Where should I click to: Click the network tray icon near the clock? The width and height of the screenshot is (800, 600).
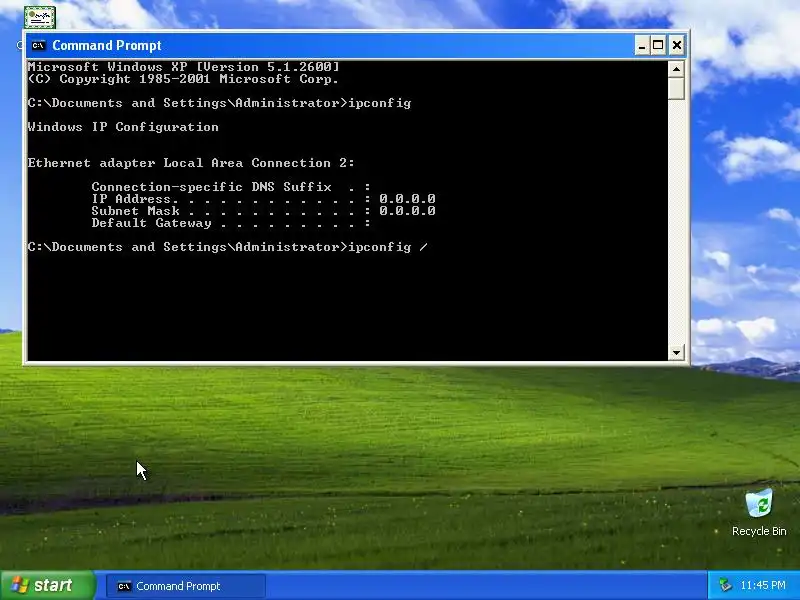(724, 585)
